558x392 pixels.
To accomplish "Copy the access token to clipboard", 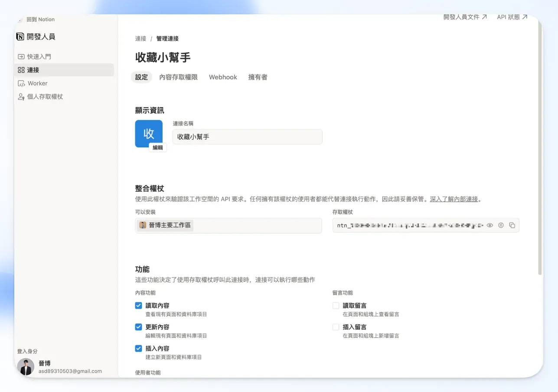I will click(x=512, y=225).
